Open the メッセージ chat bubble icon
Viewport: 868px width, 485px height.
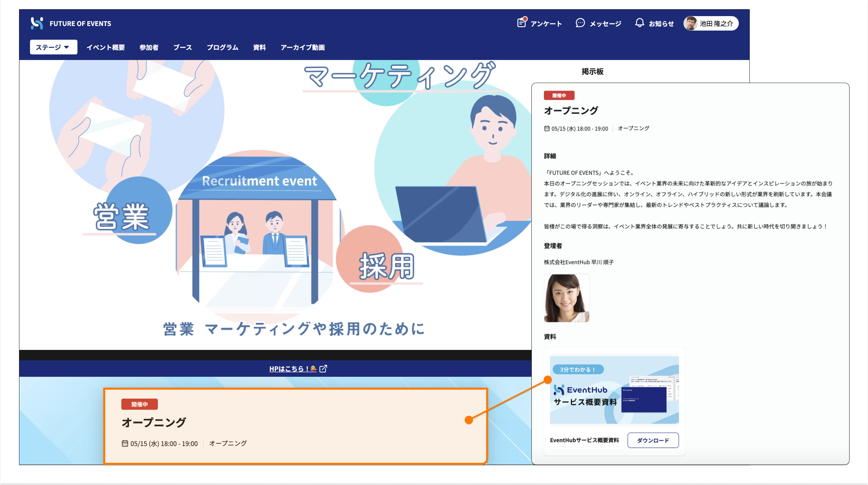pos(580,23)
